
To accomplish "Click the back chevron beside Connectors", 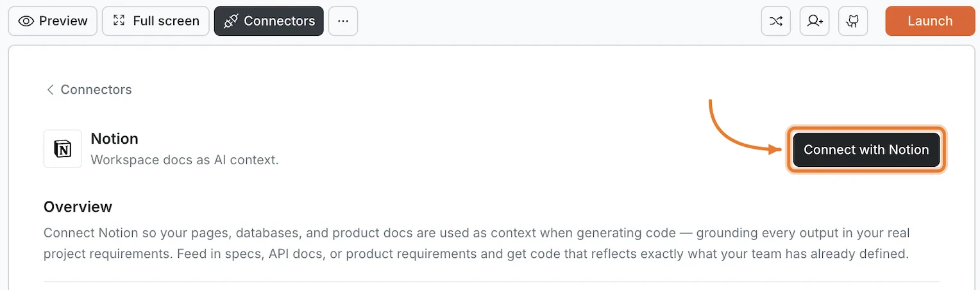I will tap(50, 90).
